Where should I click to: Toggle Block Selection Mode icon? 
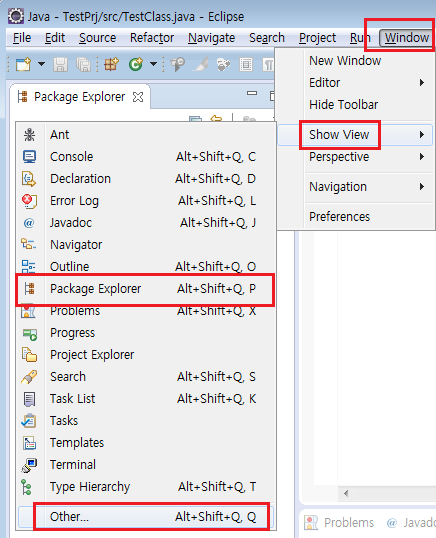[246, 64]
